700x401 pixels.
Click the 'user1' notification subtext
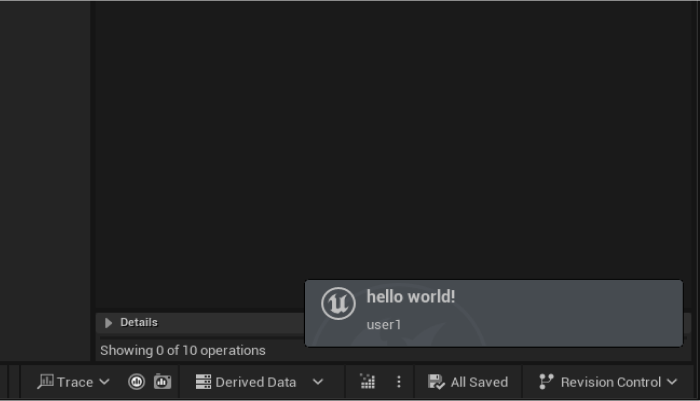(384, 325)
